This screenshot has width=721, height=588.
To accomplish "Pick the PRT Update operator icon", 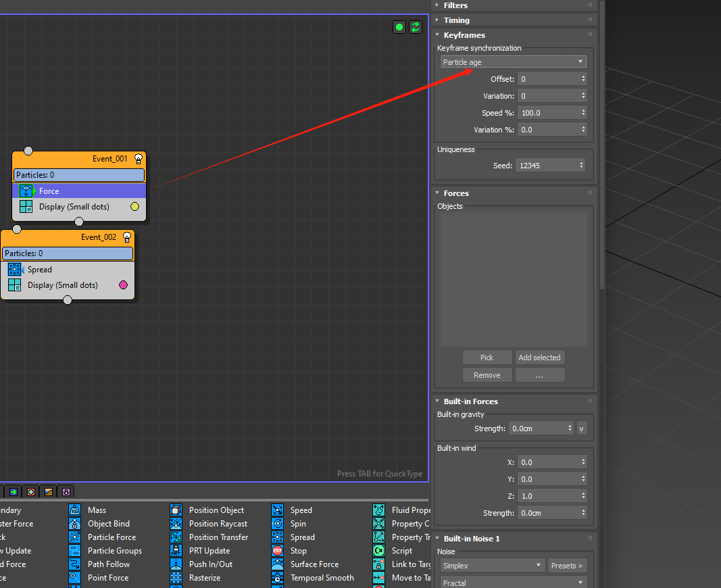I will click(x=176, y=551).
